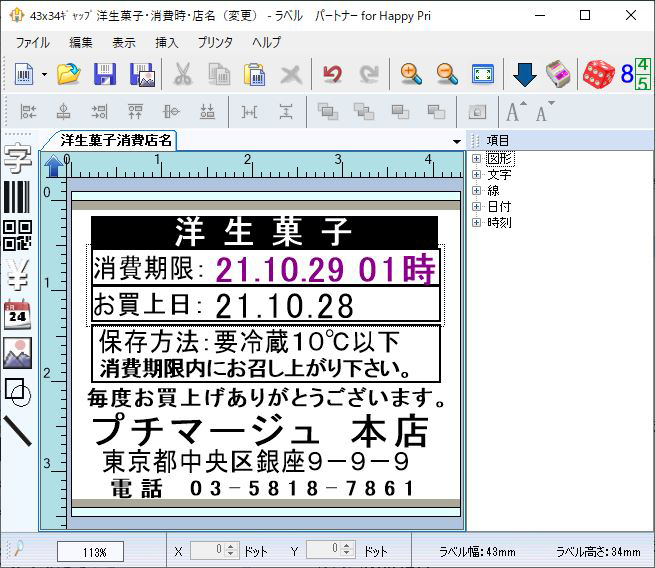Image resolution: width=655 pixels, height=568 pixels.
Task: Open the new-label dropdown arrow
Action: 44,75
